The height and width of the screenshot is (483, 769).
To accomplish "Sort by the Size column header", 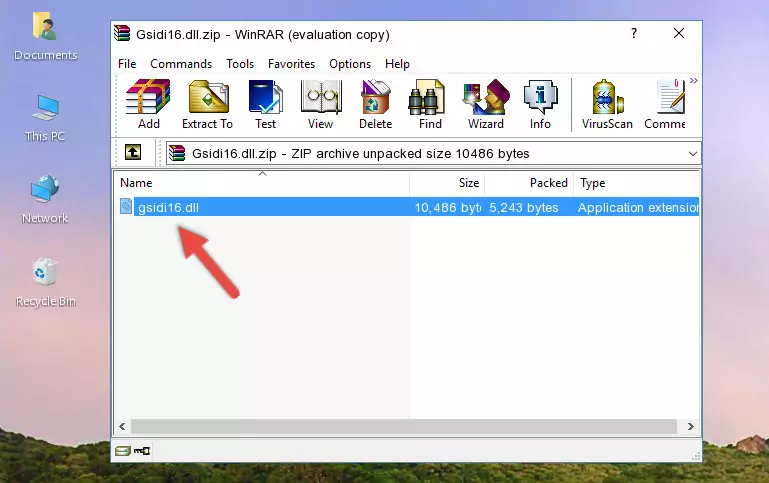I will 447,183.
